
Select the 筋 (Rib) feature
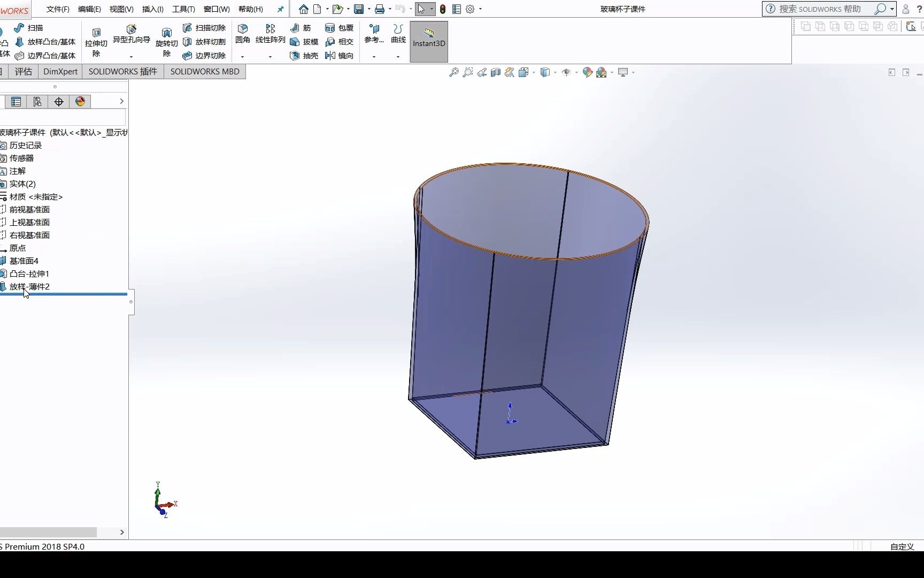(x=303, y=28)
